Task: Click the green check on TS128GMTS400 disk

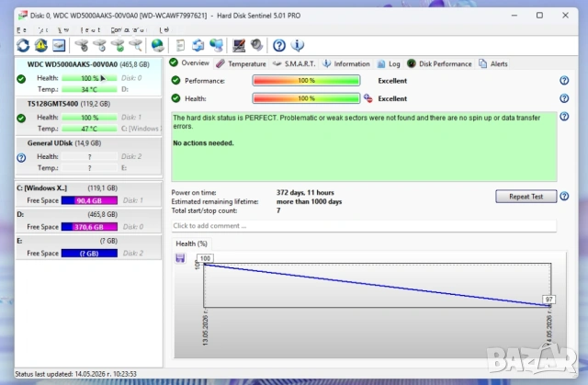Action: click(x=21, y=119)
